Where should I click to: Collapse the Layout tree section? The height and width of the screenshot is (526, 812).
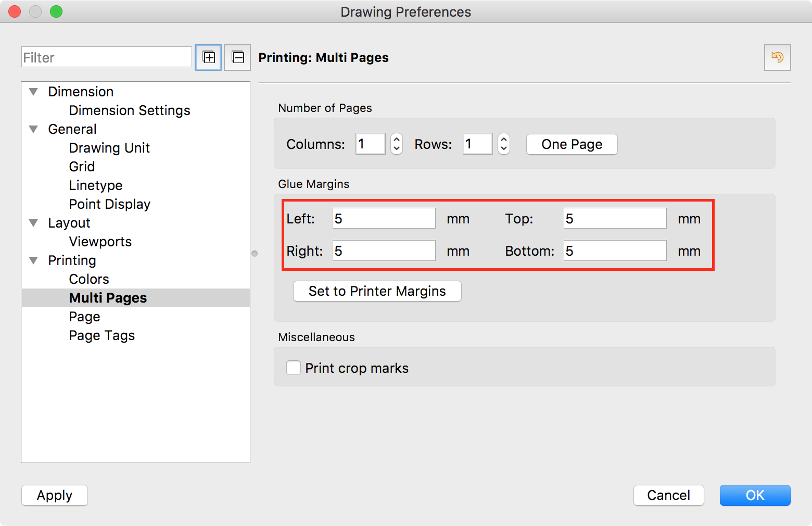point(34,223)
